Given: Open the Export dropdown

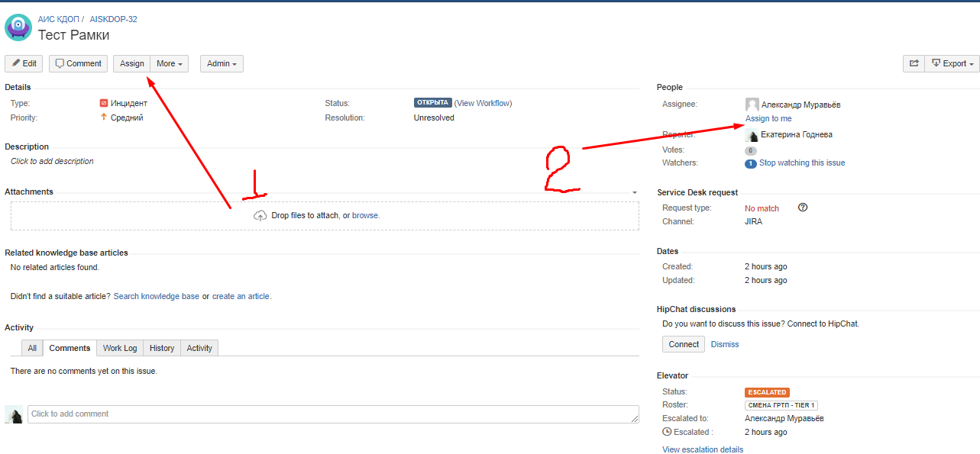Looking at the screenshot, I should click(952, 64).
